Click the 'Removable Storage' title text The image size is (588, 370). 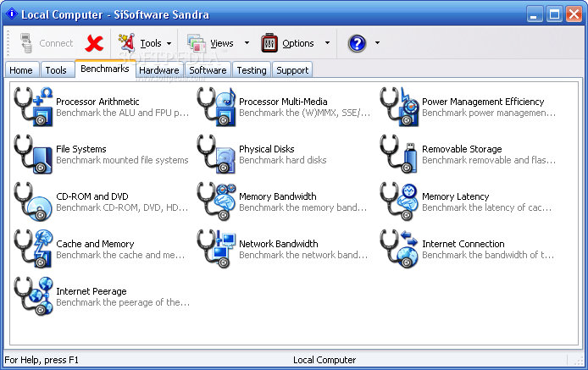pos(462,149)
